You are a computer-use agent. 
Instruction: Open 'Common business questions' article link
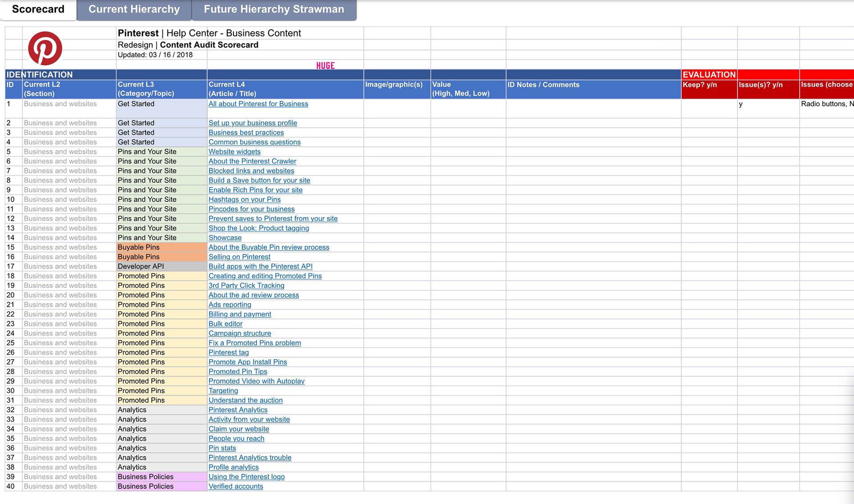(254, 142)
